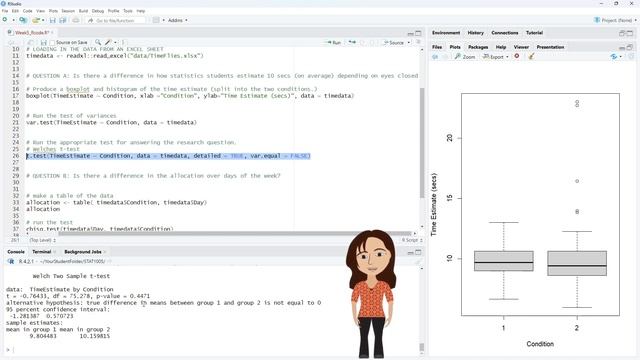Open the Project (None) dropdown

click(615, 20)
